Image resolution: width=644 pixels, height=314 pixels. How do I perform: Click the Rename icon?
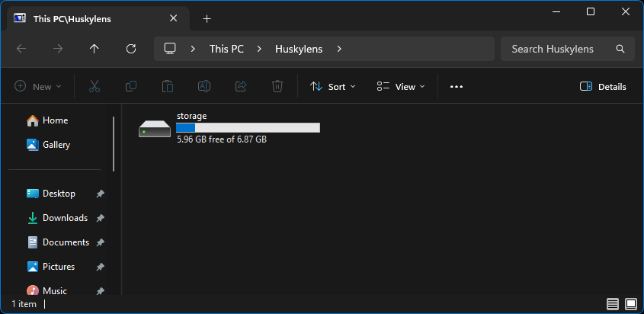coord(204,87)
